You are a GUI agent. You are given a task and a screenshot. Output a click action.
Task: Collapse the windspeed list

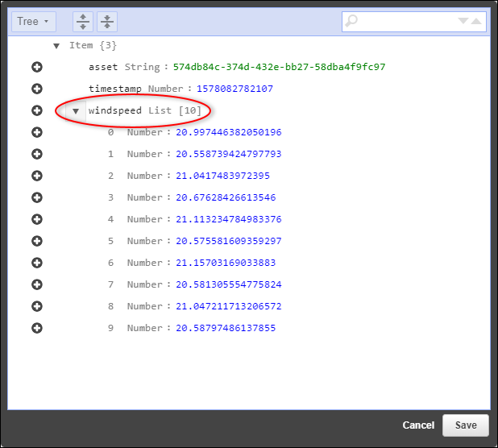[x=76, y=111]
